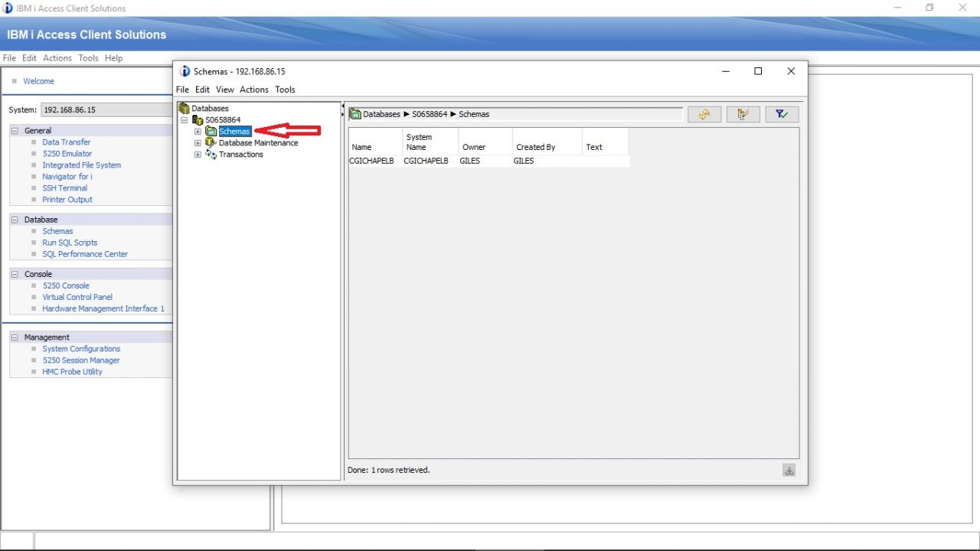Click the refresh icon button in Schemas toolbar
Image resolution: width=980 pixels, height=551 pixels.
704,114
